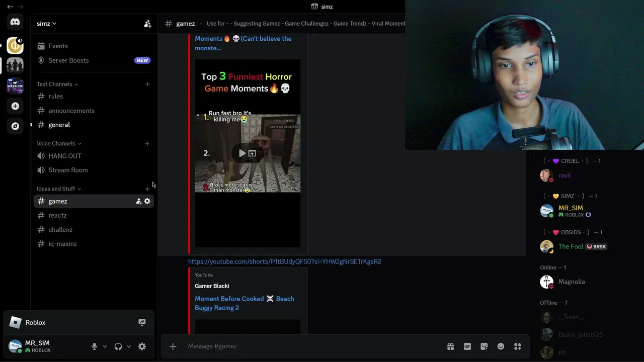Open microphone input options arrow

pyautogui.click(x=105, y=346)
